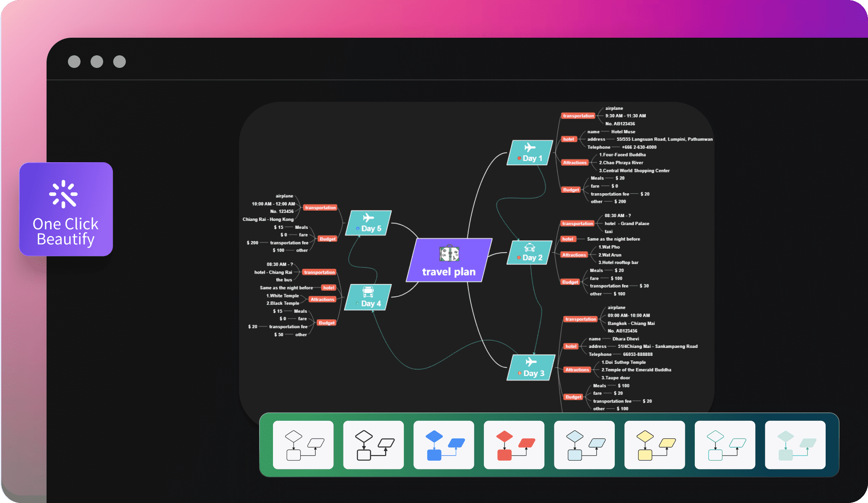
Task: Select Day 2 Budget tag
Action: [x=570, y=282]
